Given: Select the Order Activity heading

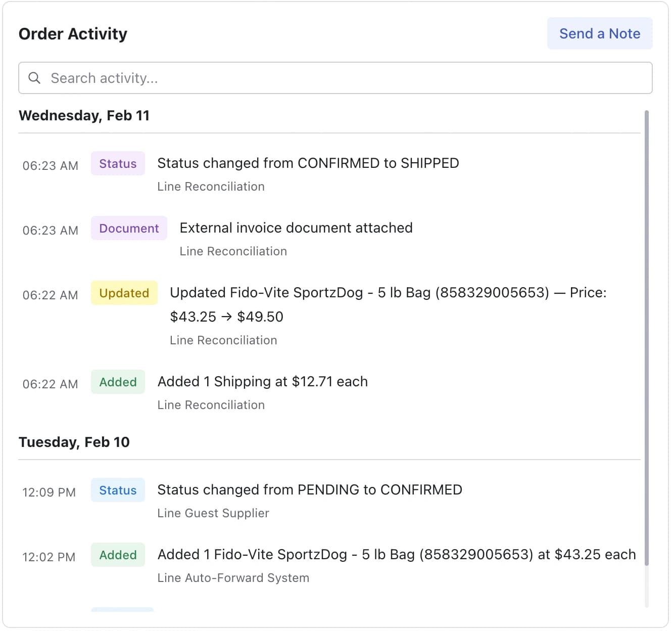Looking at the screenshot, I should pos(73,34).
